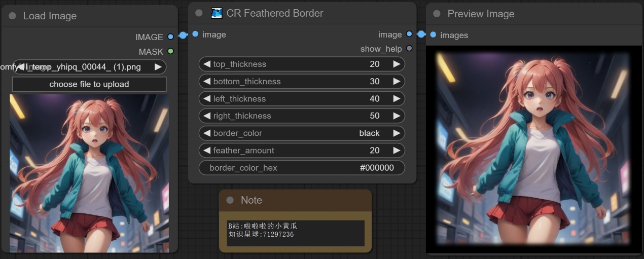Select next image file with right arrow
Viewport: 644px width, 259px height.
(158, 67)
